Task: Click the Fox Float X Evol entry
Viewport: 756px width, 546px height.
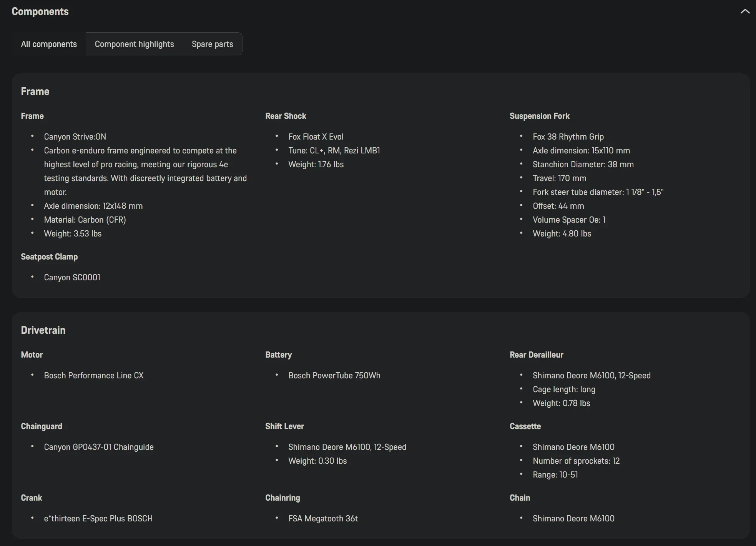Action: tap(316, 137)
